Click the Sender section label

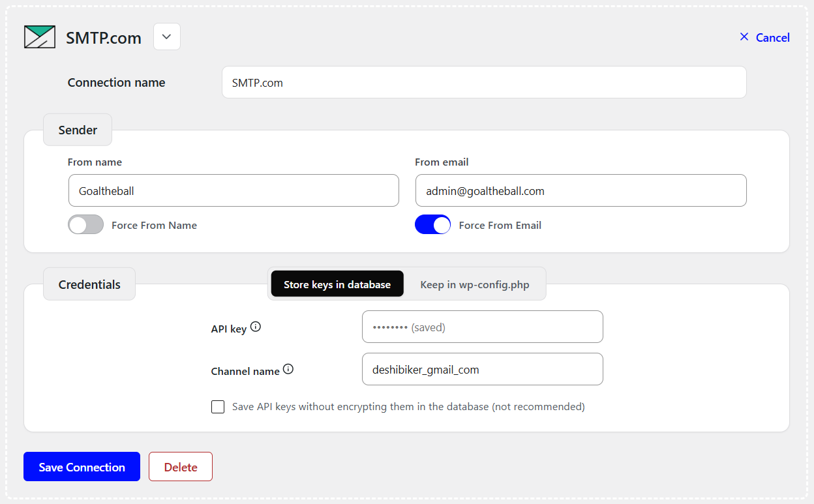[x=78, y=130]
